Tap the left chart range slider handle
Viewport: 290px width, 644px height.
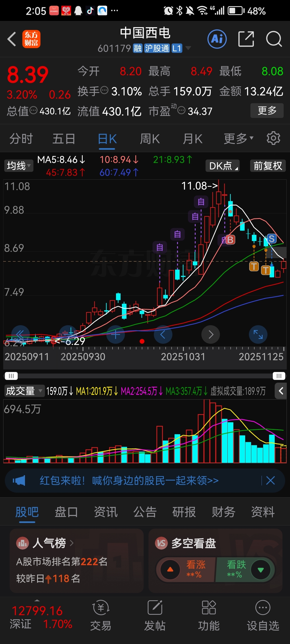click(x=11, y=376)
